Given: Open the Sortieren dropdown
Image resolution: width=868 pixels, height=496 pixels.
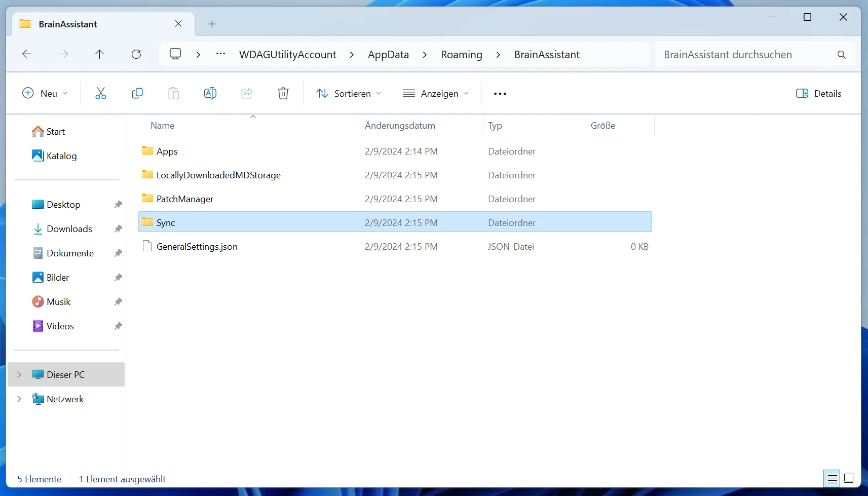Looking at the screenshot, I should [x=349, y=93].
